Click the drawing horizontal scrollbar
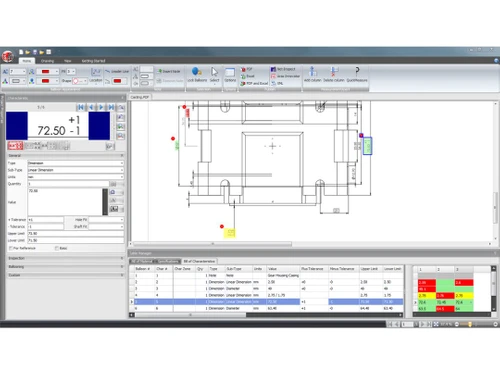The height and width of the screenshot is (375, 500). (x=213, y=244)
